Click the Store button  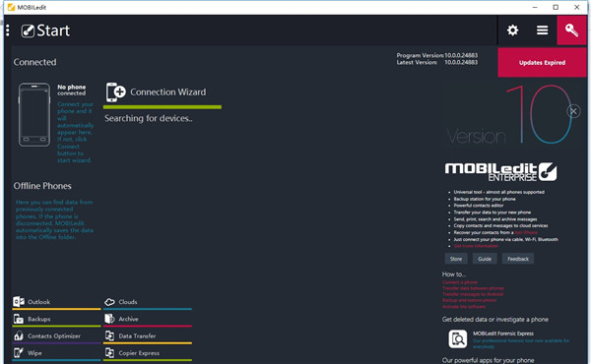(x=456, y=259)
